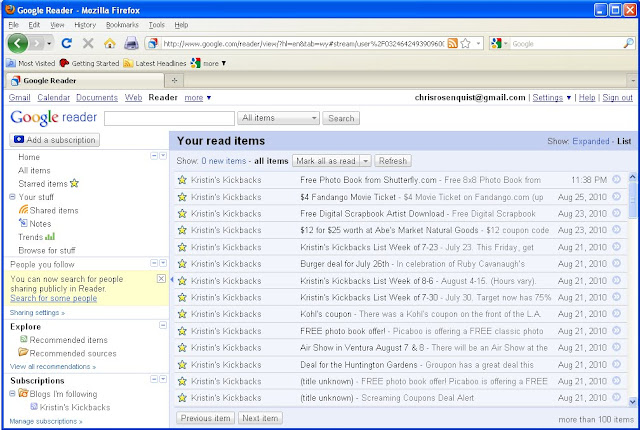Open the Settings dropdown arrow
The height and width of the screenshot is (430, 640).
point(569,98)
